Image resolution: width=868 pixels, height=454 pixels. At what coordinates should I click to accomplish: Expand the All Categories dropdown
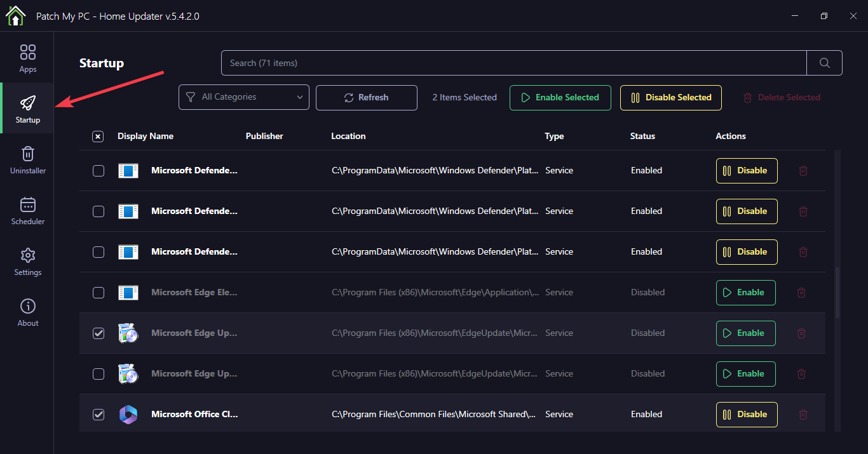(x=243, y=97)
